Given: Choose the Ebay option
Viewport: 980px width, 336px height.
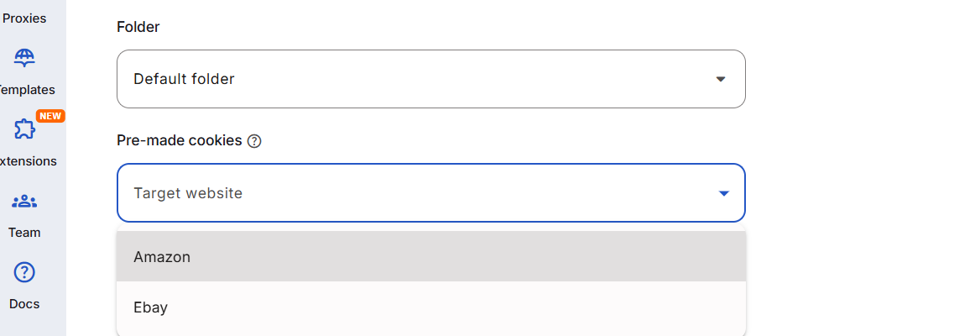Looking at the screenshot, I should [151, 307].
